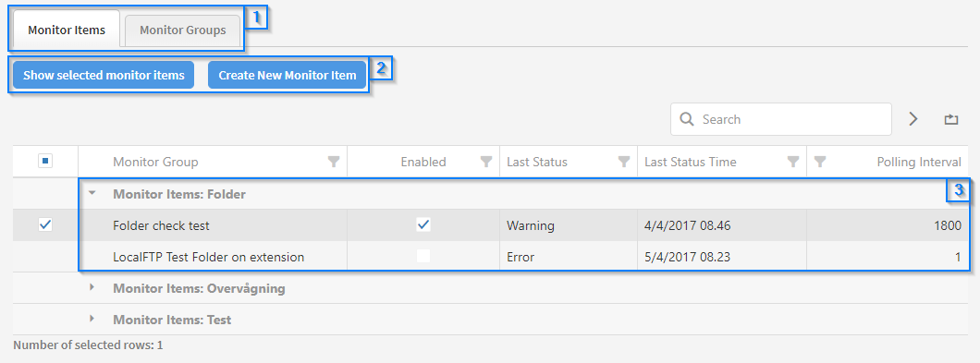
Task: Uncheck the Folder check test row selection checkbox
Action: tap(45, 225)
